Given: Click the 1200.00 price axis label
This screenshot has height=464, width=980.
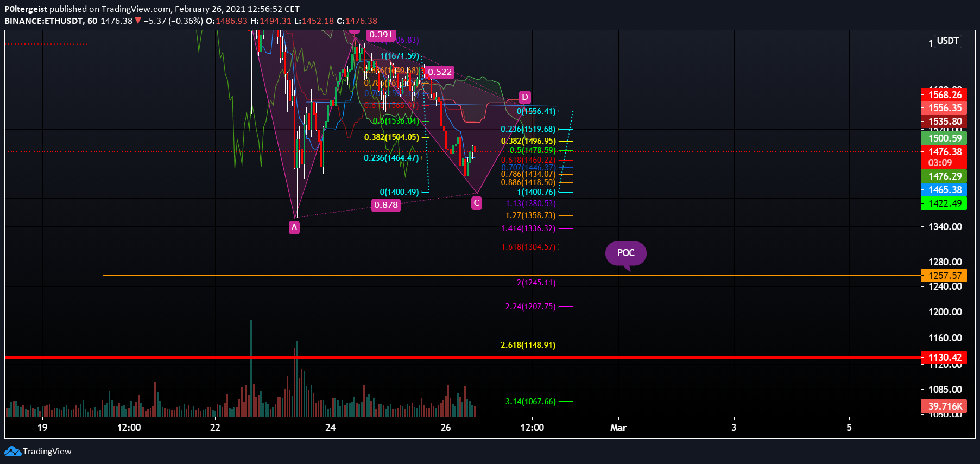Looking at the screenshot, I should click(945, 312).
